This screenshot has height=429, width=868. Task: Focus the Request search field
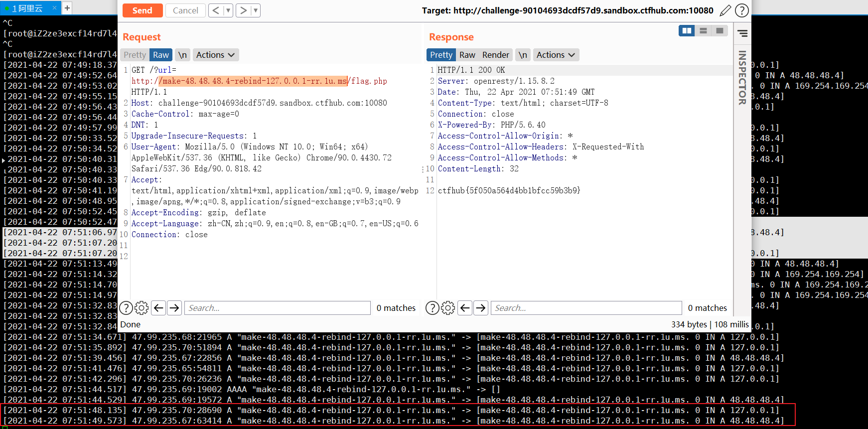click(x=277, y=308)
